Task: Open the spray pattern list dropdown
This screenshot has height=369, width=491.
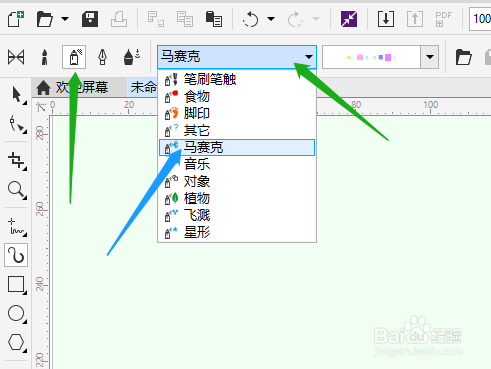Action: 430,57
